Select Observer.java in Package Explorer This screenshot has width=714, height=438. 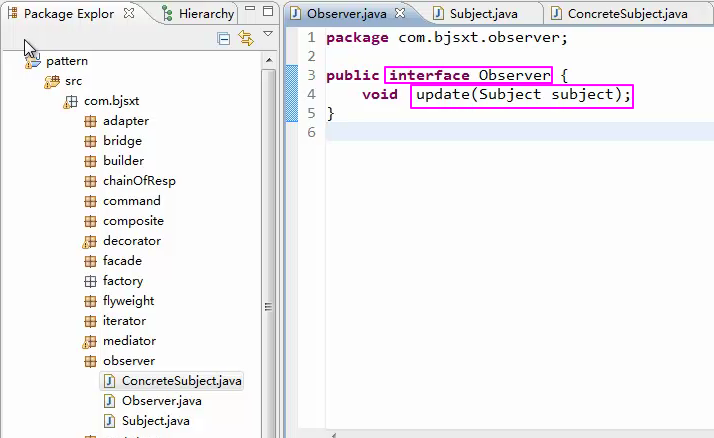click(162, 401)
